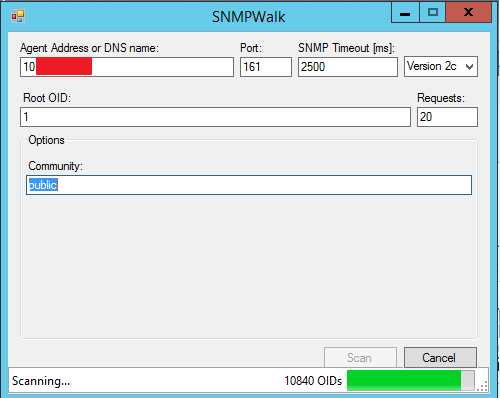This screenshot has width=500, height=398.
Task: Click the SNMP Timeout [ms] label
Action: tap(346, 48)
